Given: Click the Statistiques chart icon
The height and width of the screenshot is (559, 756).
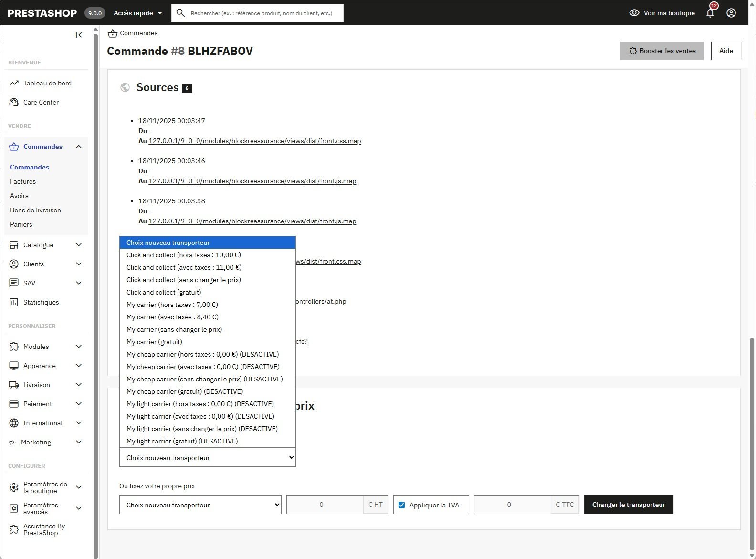Looking at the screenshot, I should (14, 302).
